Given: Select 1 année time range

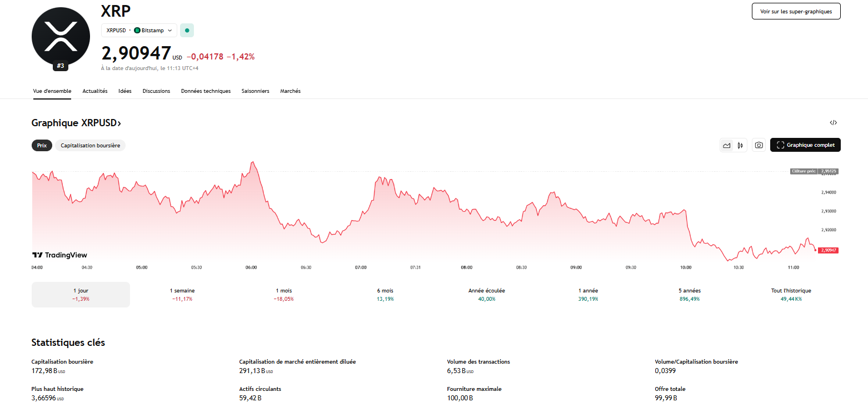Looking at the screenshot, I should click(x=588, y=295).
